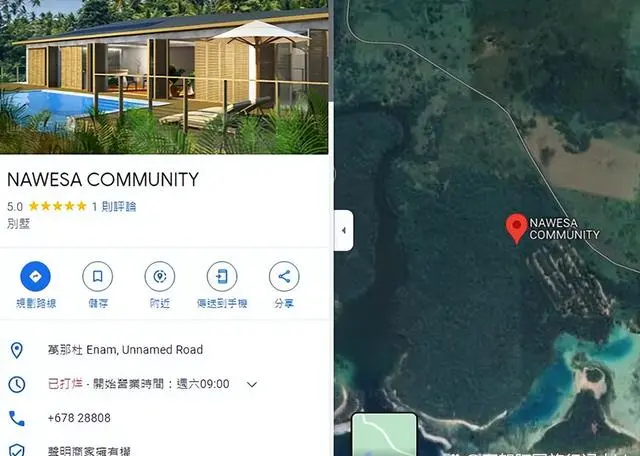Save place with bookmark icon
The width and height of the screenshot is (640, 456).
(98, 276)
